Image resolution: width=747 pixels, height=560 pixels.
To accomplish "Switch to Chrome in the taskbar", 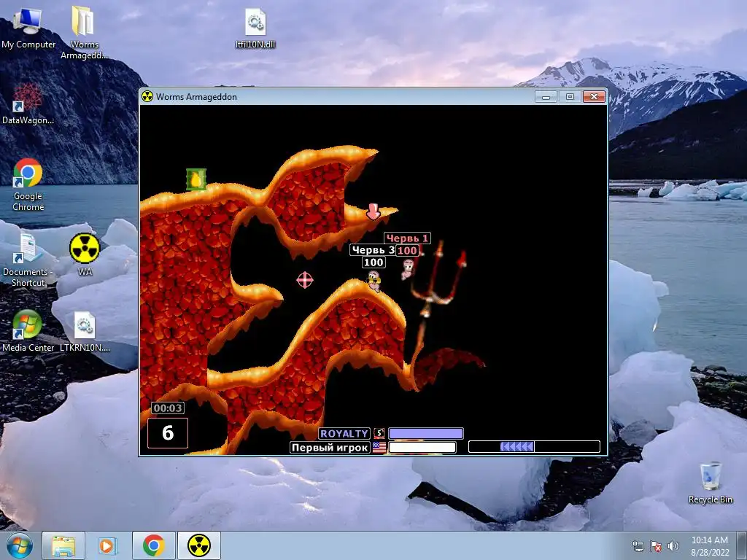I will click(x=153, y=545).
